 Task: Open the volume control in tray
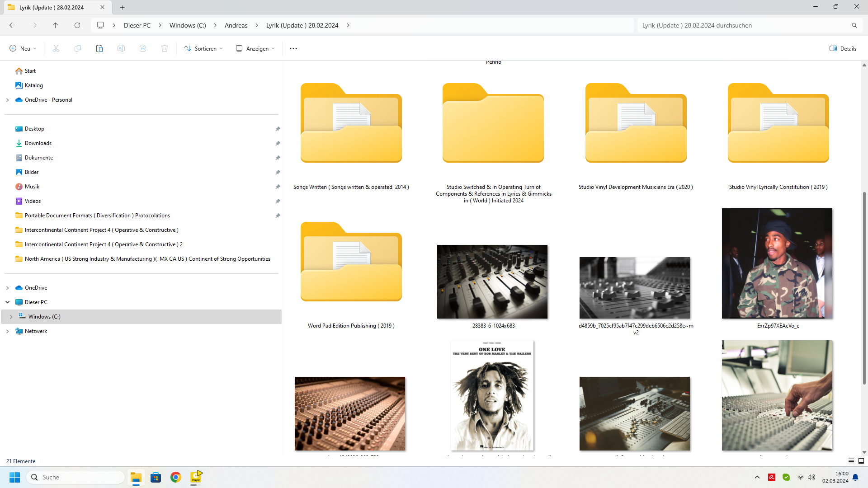pyautogui.click(x=811, y=477)
